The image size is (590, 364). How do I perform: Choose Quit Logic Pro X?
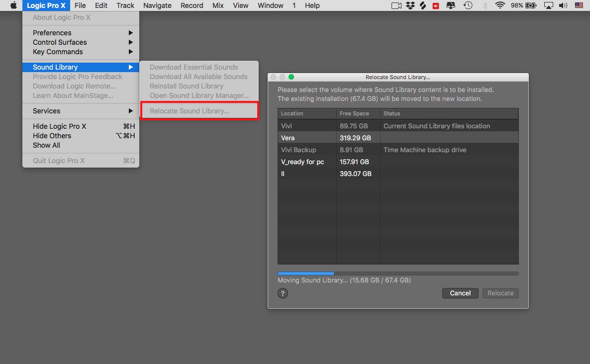click(81, 161)
